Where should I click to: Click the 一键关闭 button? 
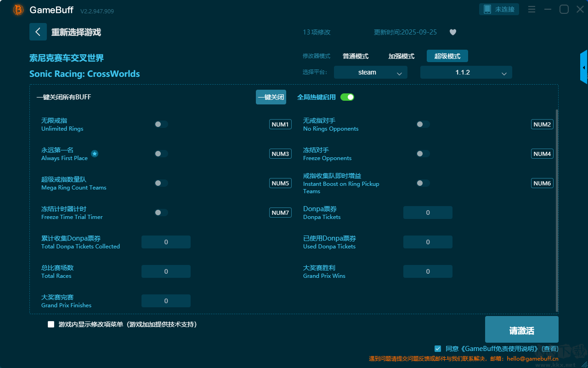coord(271,97)
